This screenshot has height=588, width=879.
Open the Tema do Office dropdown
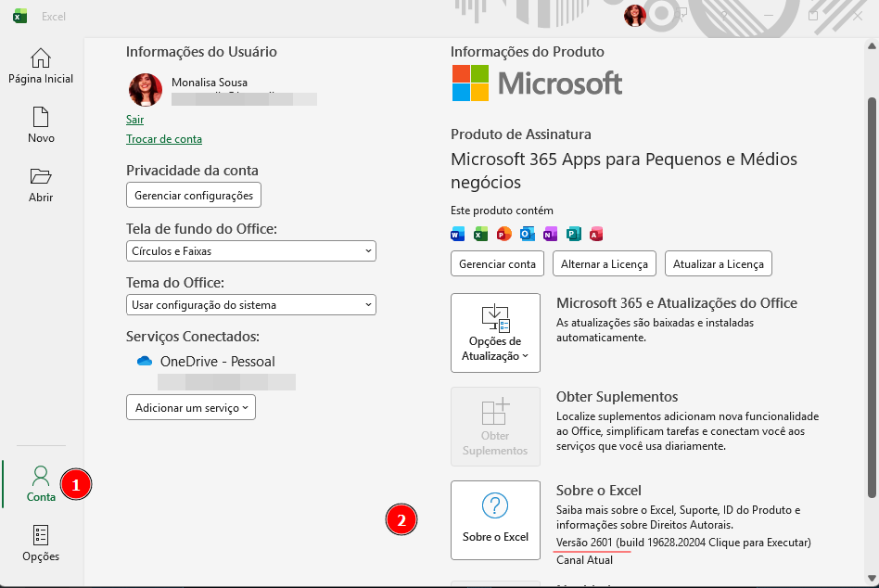point(251,305)
